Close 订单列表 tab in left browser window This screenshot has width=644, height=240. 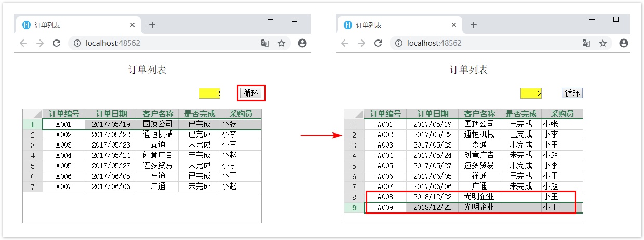point(132,25)
